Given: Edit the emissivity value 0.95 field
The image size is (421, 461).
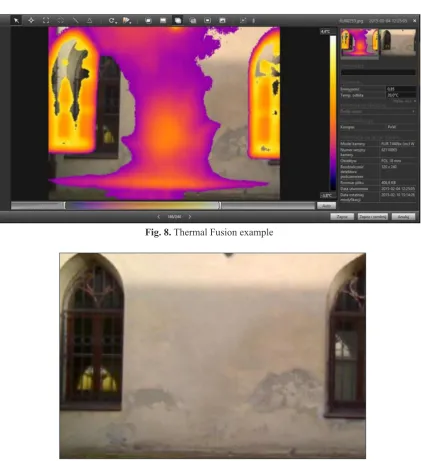Looking at the screenshot, I should 401,89.
